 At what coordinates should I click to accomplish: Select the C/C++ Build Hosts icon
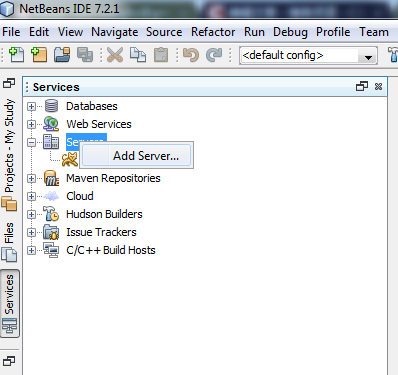tap(51, 250)
